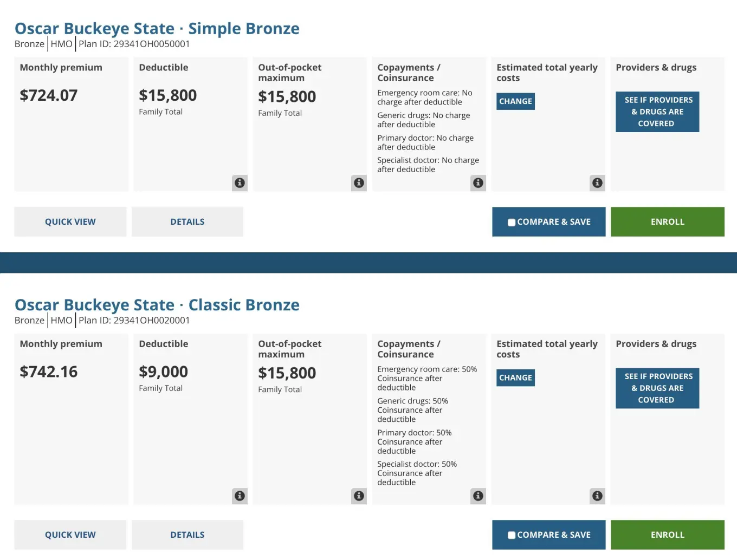Viewport: 737px width, 560px height.
Task: Open the deductible info tooltip for Simple Bronze
Action: (x=240, y=183)
